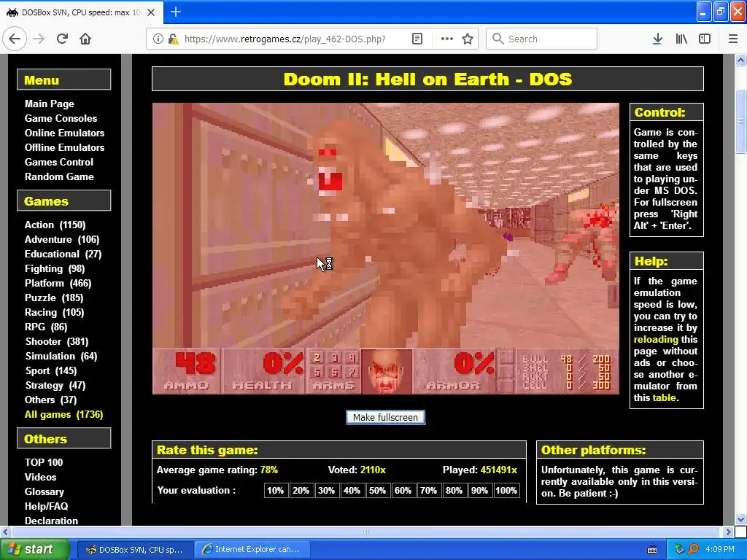Viewport: 747px width, 560px height.
Task: Click inside the Doom II game screen
Action: pos(385,249)
